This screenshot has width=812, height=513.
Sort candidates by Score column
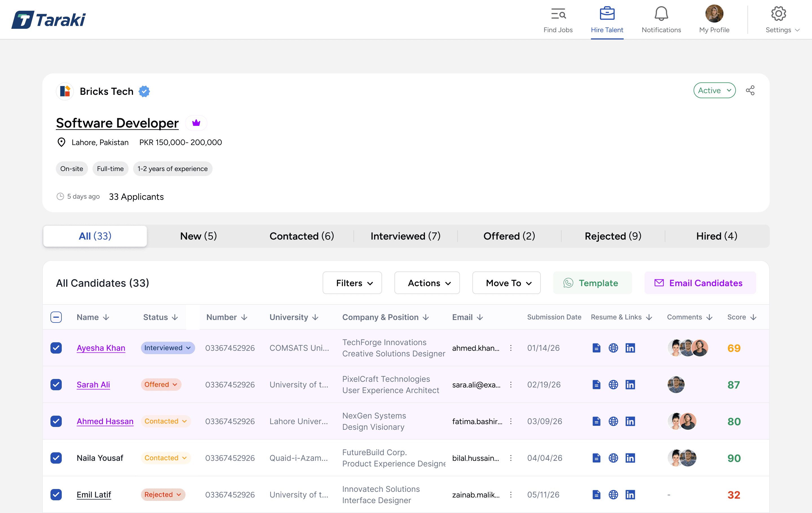tap(740, 317)
